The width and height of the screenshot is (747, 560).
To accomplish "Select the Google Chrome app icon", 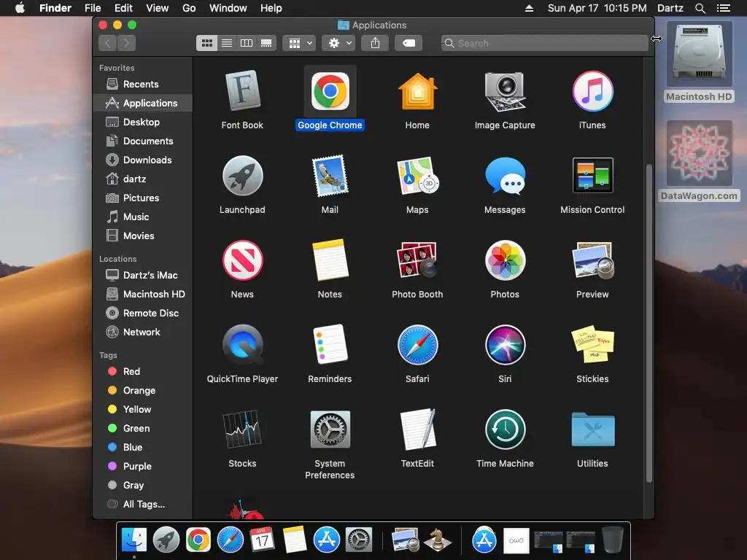I will (x=330, y=91).
